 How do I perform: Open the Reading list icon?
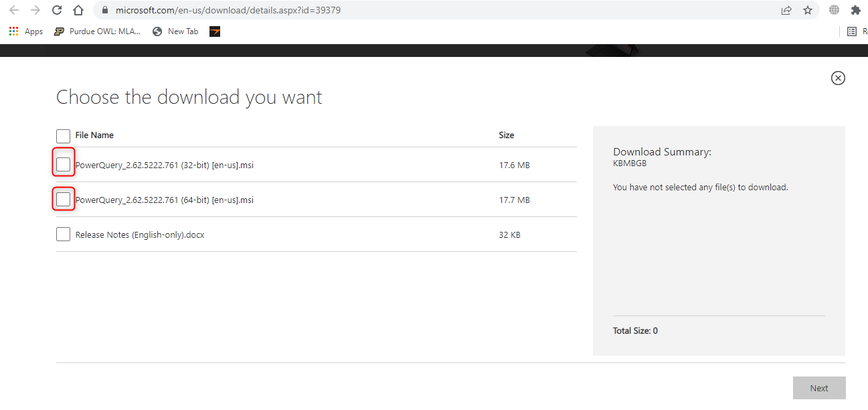(852, 31)
